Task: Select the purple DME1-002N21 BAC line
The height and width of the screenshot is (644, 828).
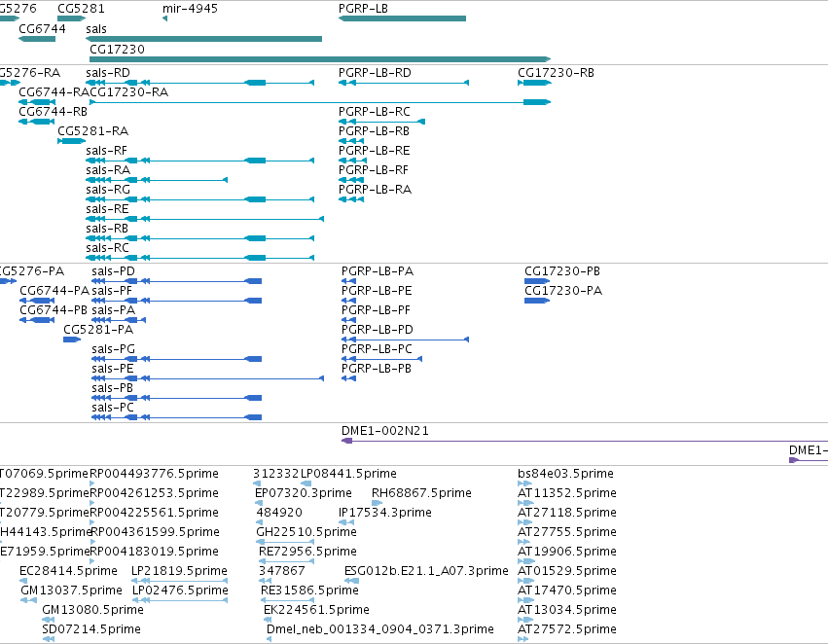Action: [585, 441]
